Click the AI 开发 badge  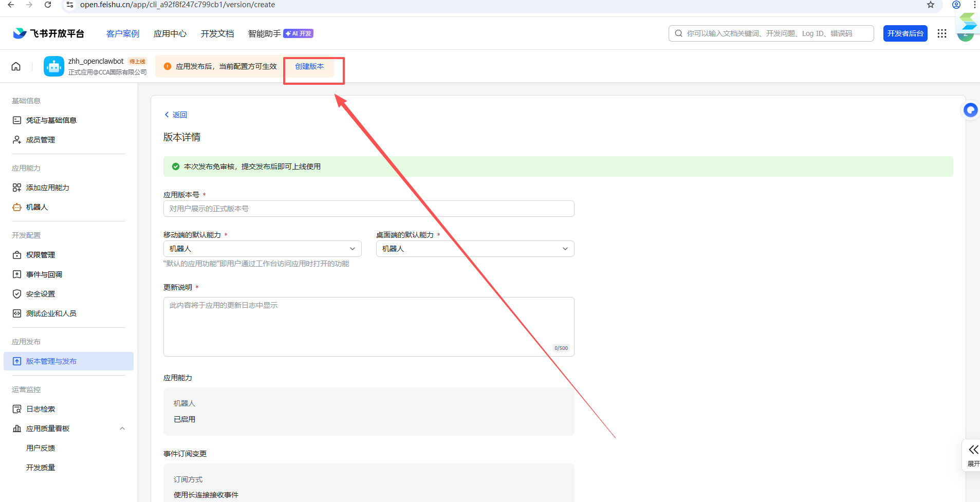click(299, 33)
